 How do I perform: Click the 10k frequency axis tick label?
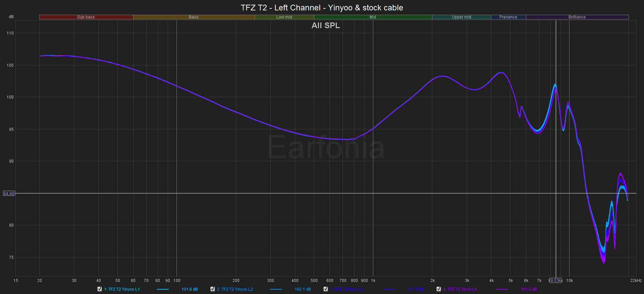[x=570, y=281]
